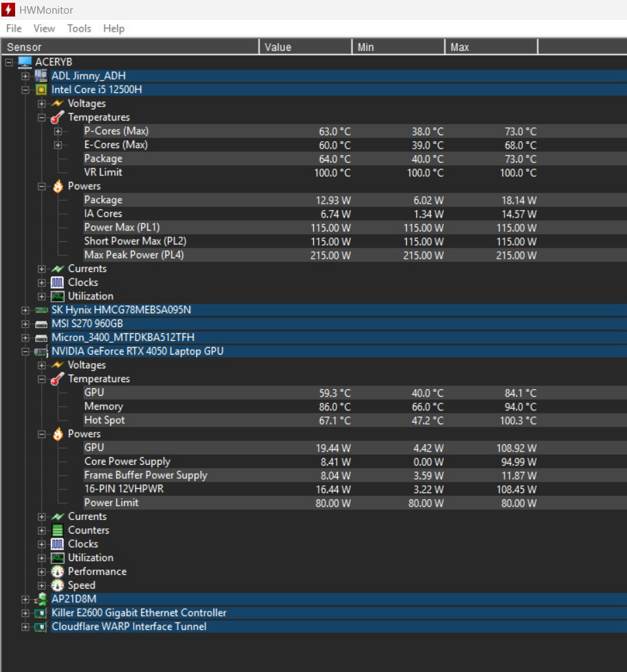Click the HWMonitor lightning app icon

[x=8, y=10]
